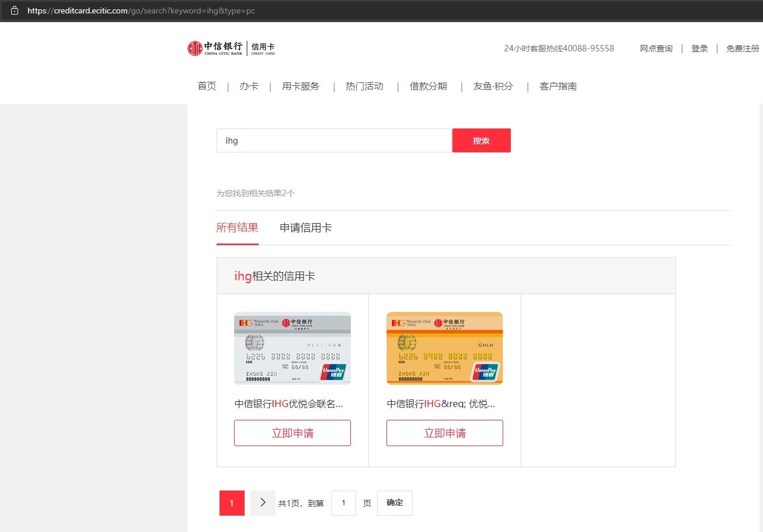This screenshot has height=532, width=763.
Task: Click the China CITIC Bank logo
Action: tap(231, 48)
